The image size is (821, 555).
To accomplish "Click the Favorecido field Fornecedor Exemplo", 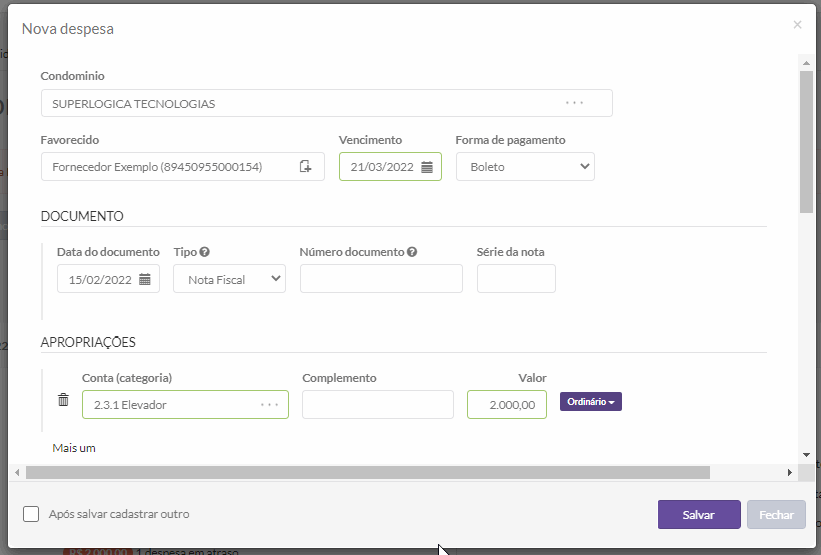I will click(x=183, y=166).
